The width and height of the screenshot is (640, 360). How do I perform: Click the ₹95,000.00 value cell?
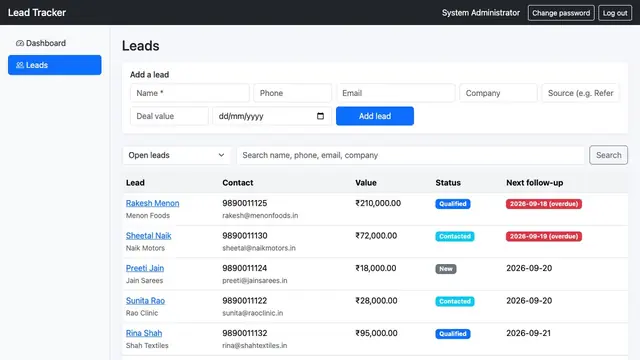pos(376,333)
